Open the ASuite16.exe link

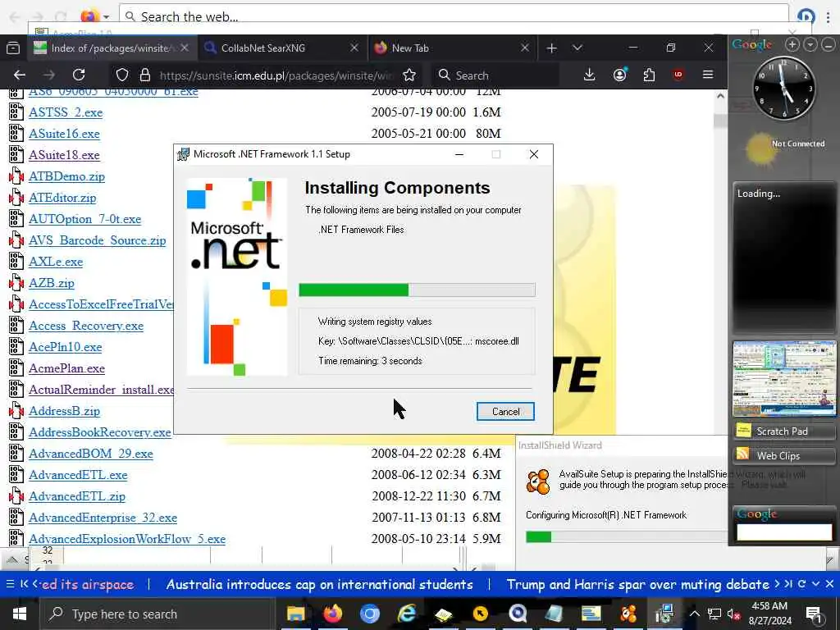tap(64, 134)
